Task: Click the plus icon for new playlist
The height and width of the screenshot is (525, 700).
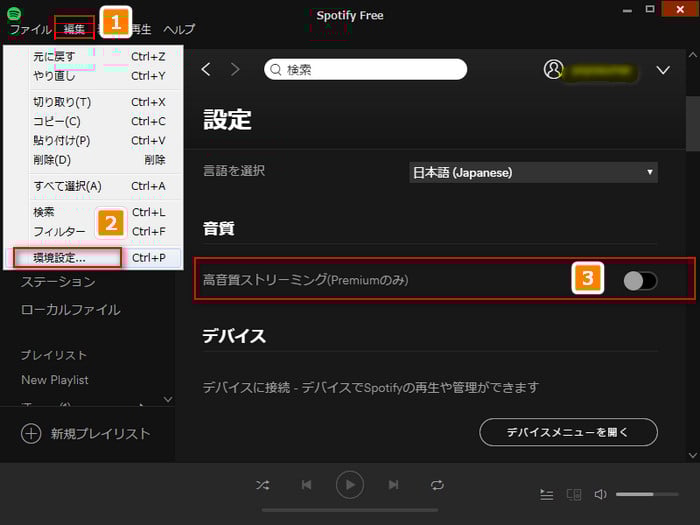Action: point(31,433)
